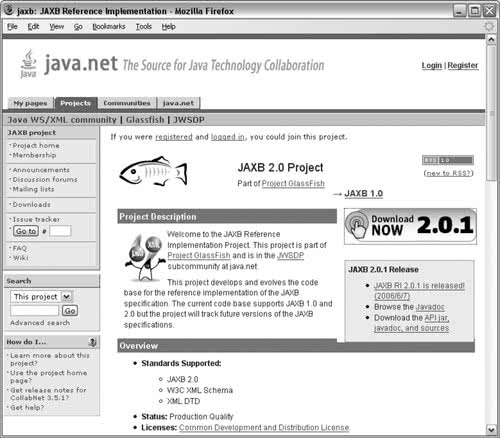Click the throbber activity icon in the menu bar

(x=489, y=26)
